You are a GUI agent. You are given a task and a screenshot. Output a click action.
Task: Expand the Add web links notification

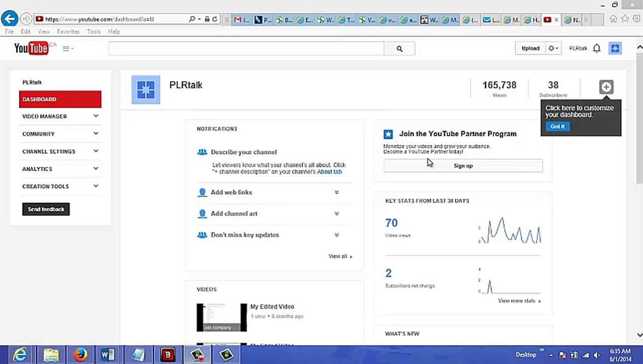point(337,192)
